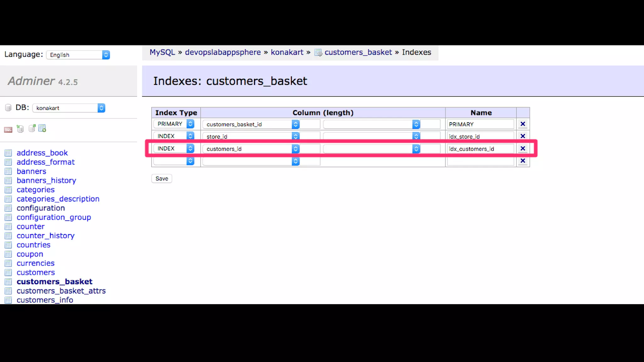Open the customers_basket_attrs table link
Viewport: 644px width, 362px height.
pyautogui.click(x=61, y=291)
